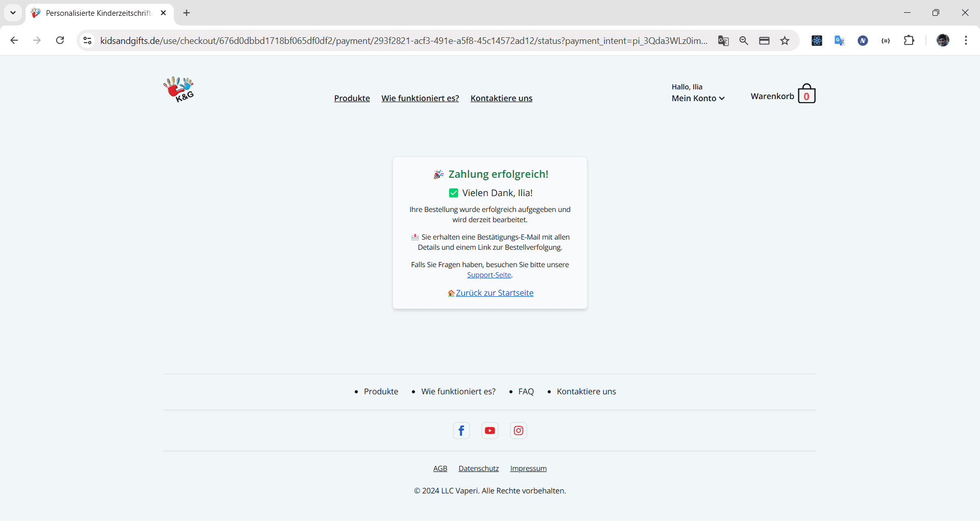
Task: Reload the current page
Action: click(60, 40)
